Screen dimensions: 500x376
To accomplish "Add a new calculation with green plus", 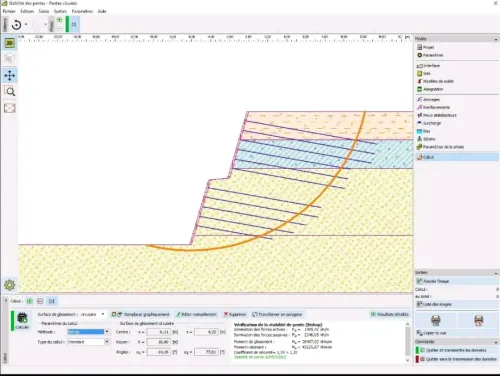I will (29, 301).
